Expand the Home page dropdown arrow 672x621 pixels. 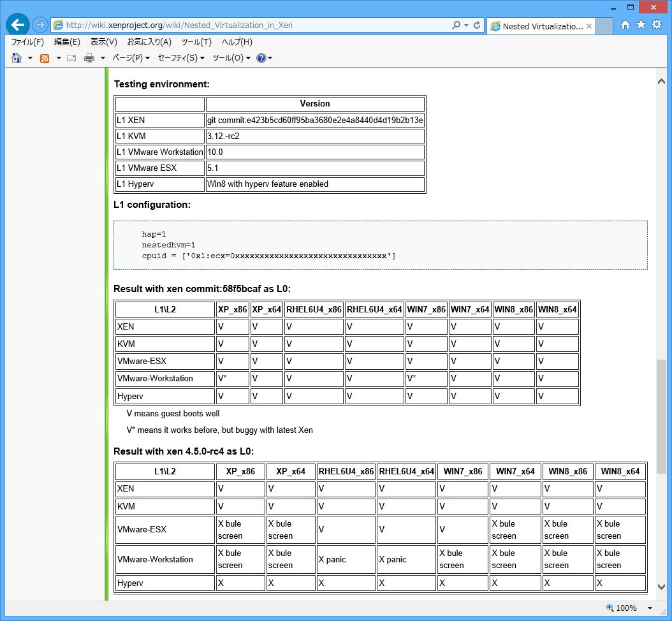(30, 58)
